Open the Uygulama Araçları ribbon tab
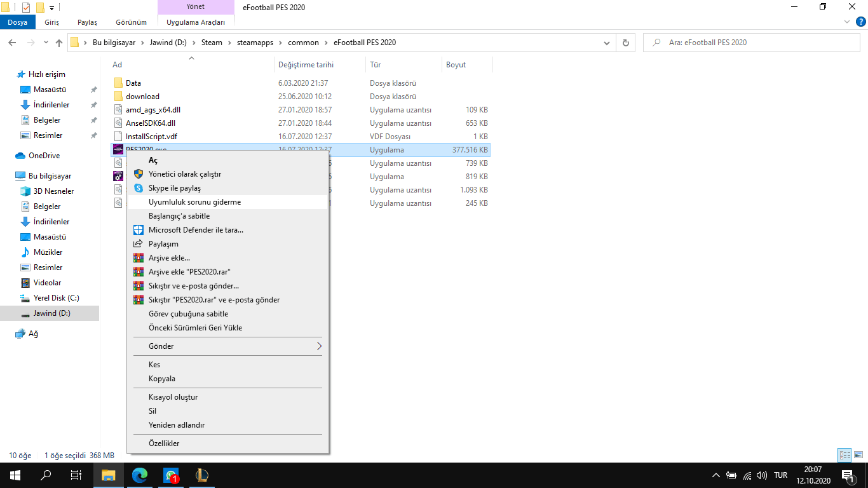The height and width of the screenshot is (488, 868). click(196, 22)
